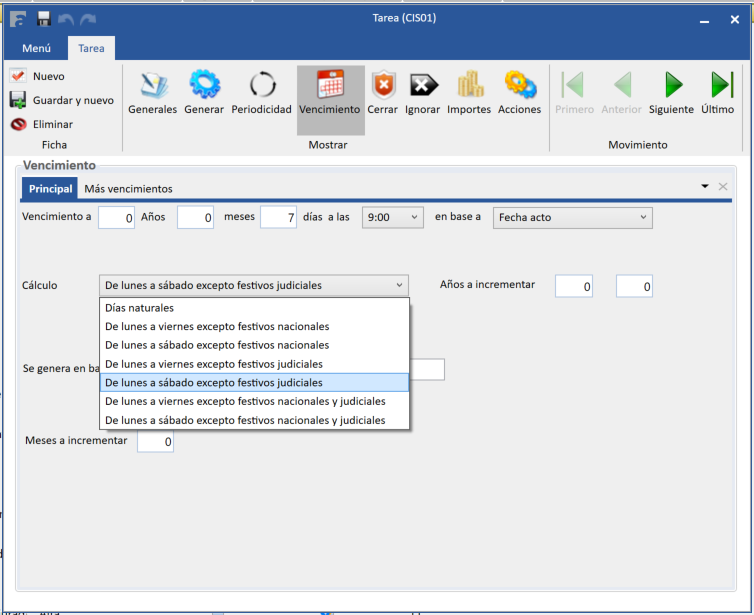Open the Menú ribbon tab
The width and height of the screenshot is (754, 615).
(37, 48)
